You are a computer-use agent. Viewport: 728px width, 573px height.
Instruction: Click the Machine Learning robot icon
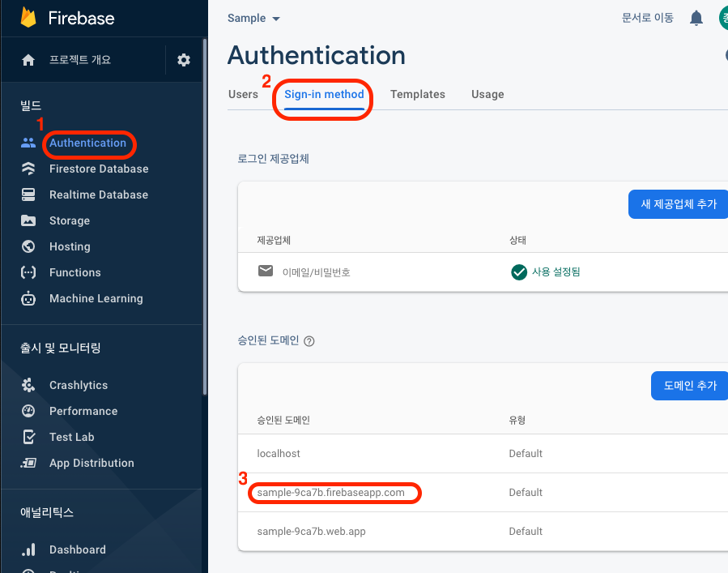pyautogui.click(x=28, y=298)
